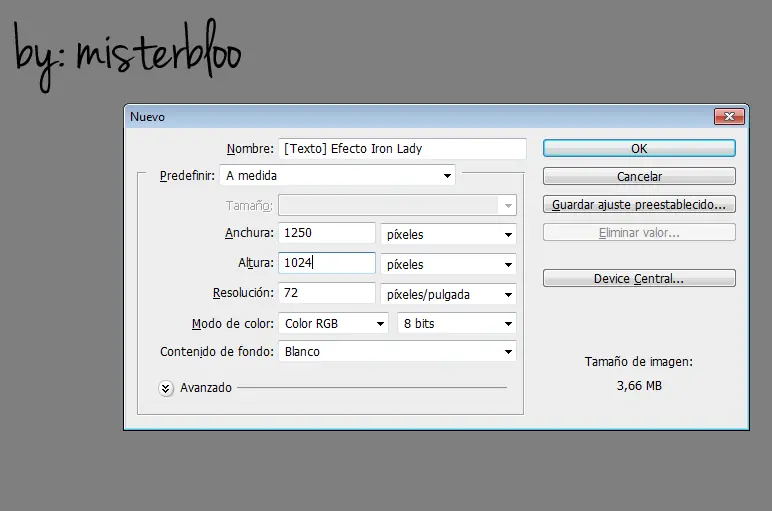Click the Cancelar button
Screen dimensions: 772x511
639,176
